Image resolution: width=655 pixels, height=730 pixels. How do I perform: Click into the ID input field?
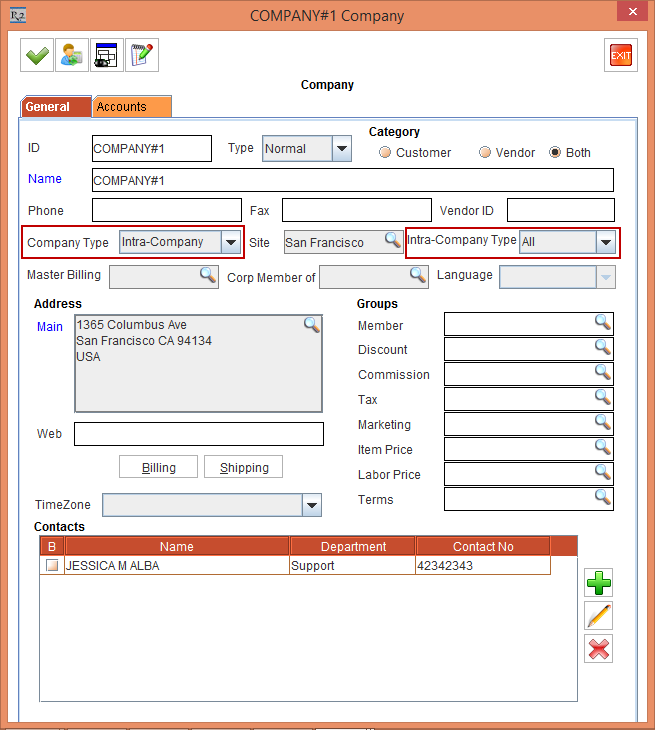coord(152,149)
